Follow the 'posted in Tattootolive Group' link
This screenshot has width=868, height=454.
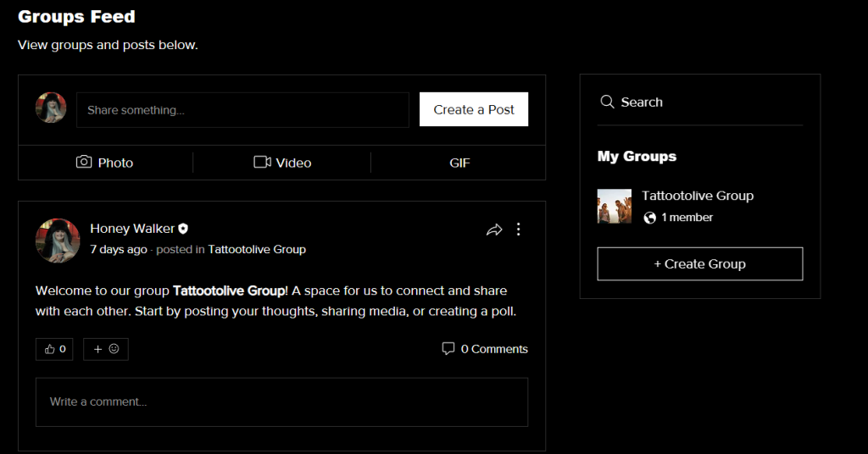(257, 250)
